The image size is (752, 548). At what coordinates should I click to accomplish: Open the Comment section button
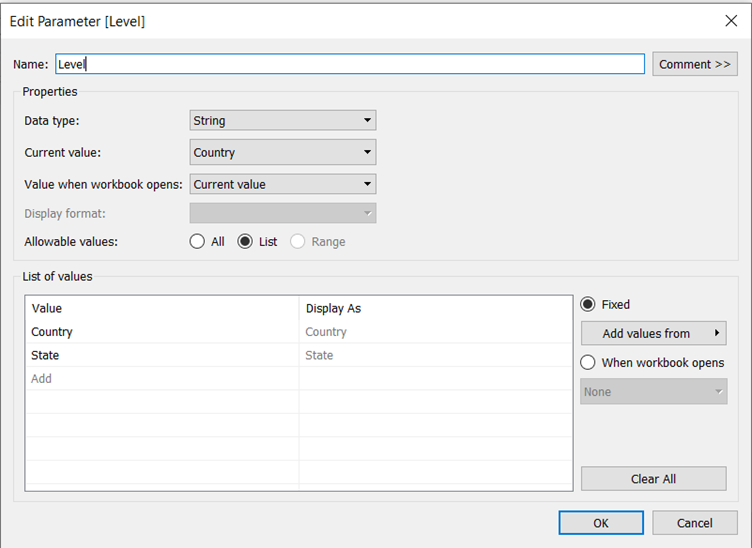pos(695,64)
